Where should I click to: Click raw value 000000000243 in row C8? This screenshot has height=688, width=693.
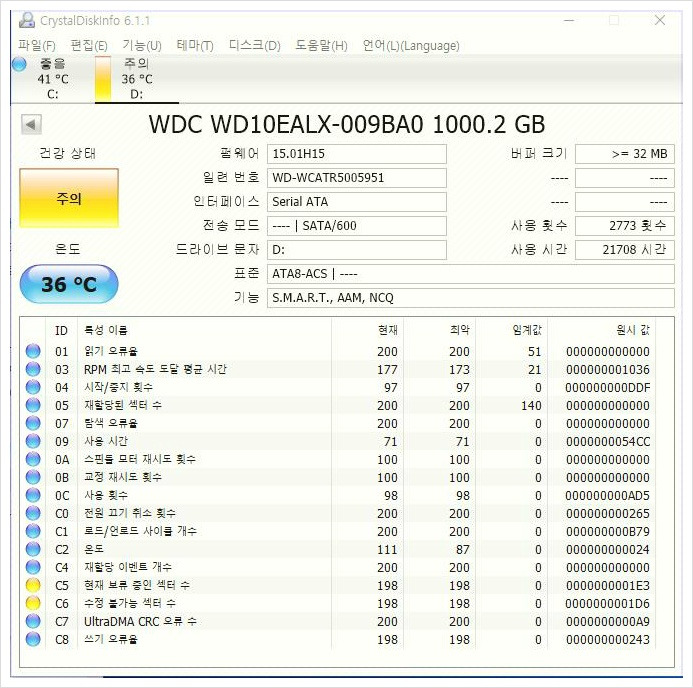pyautogui.click(x=608, y=639)
